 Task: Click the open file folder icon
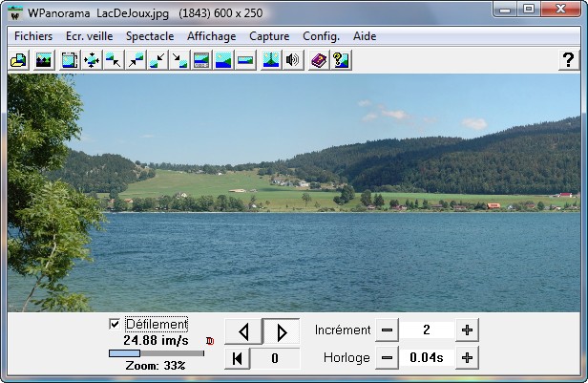tap(18, 60)
